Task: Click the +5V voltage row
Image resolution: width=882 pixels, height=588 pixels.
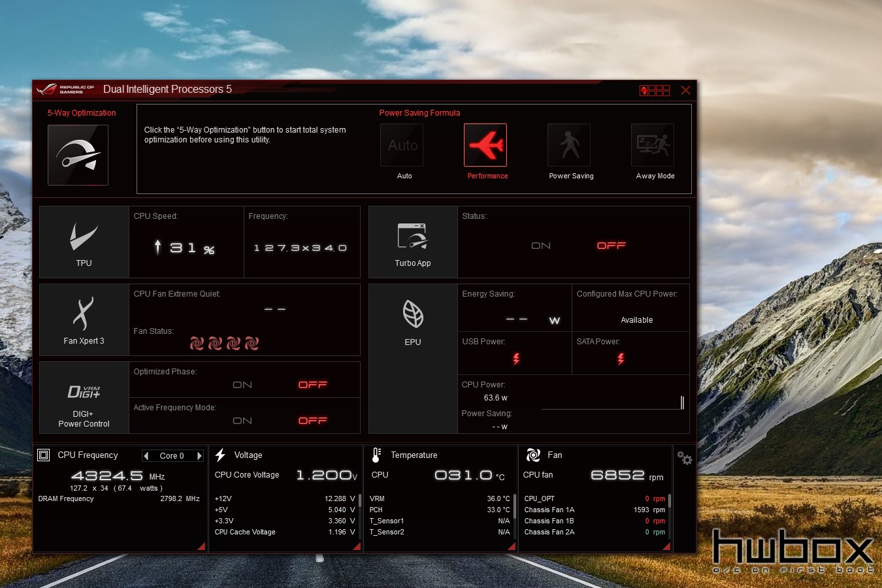Action: click(x=285, y=510)
